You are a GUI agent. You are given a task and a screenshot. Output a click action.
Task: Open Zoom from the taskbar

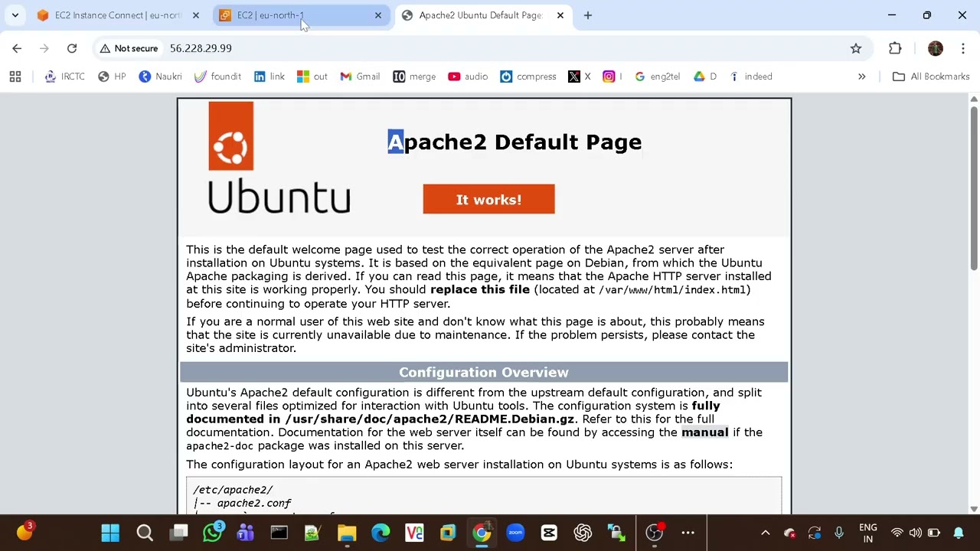pos(515,533)
